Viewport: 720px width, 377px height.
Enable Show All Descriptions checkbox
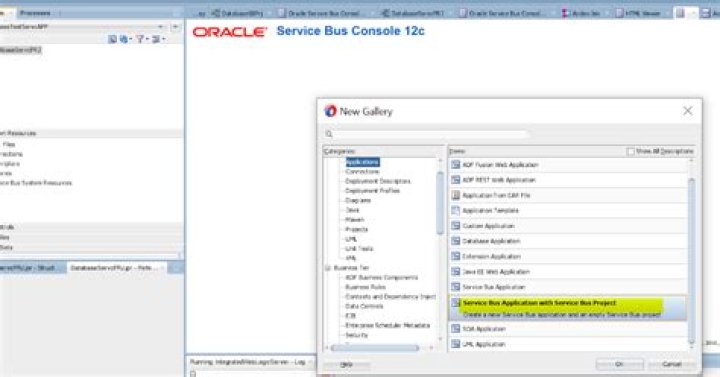pyautogui.click(x=630, y=151)
